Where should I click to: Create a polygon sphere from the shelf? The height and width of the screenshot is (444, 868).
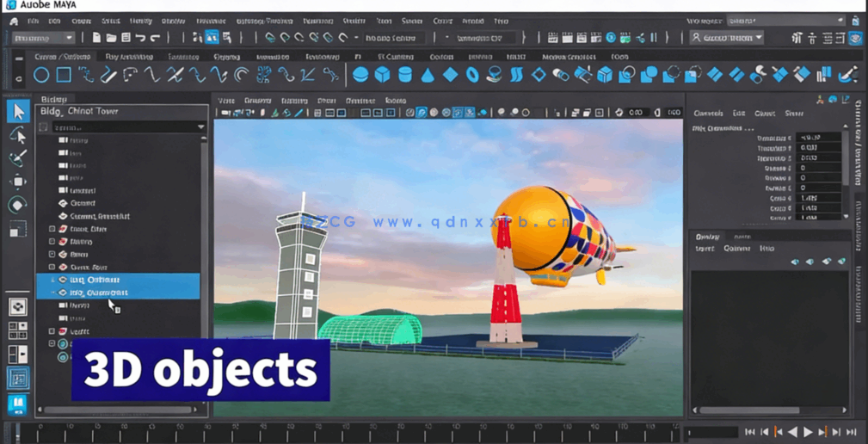[360, 75]
